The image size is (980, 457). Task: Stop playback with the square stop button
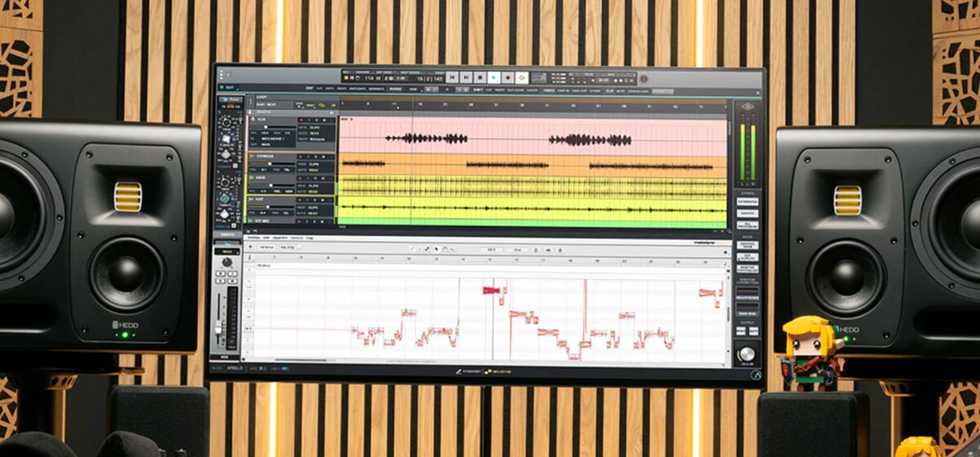[x=480, y=78]
